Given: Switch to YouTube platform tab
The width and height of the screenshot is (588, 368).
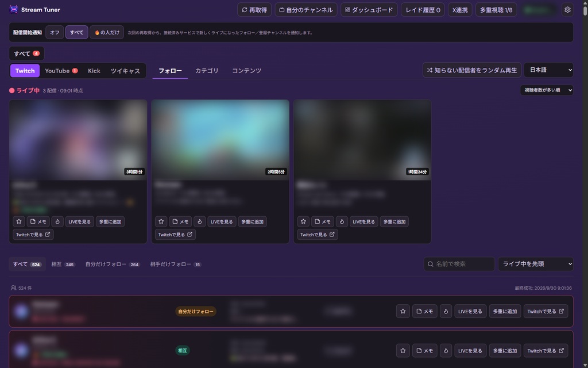Looking at the screenshot, I should 61,71.
